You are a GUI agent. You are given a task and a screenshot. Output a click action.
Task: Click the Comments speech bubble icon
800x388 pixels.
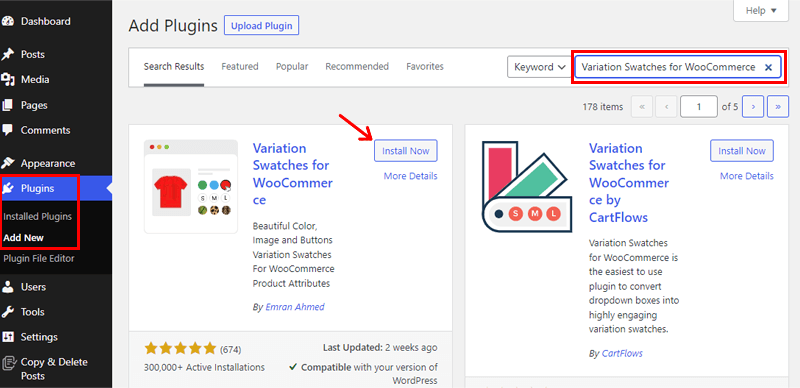[x=8, y=130]
